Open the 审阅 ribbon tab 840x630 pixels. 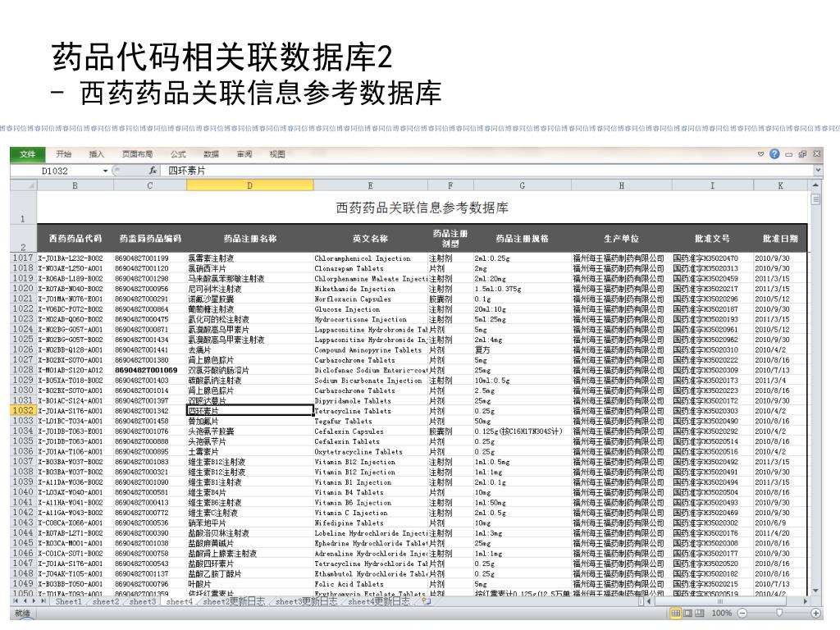244,154
